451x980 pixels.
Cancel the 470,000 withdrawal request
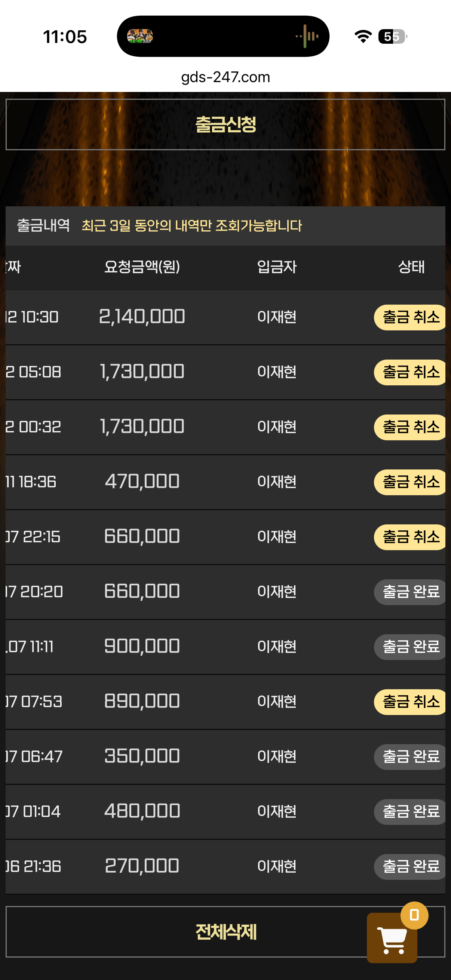click(x=410, y=482)
